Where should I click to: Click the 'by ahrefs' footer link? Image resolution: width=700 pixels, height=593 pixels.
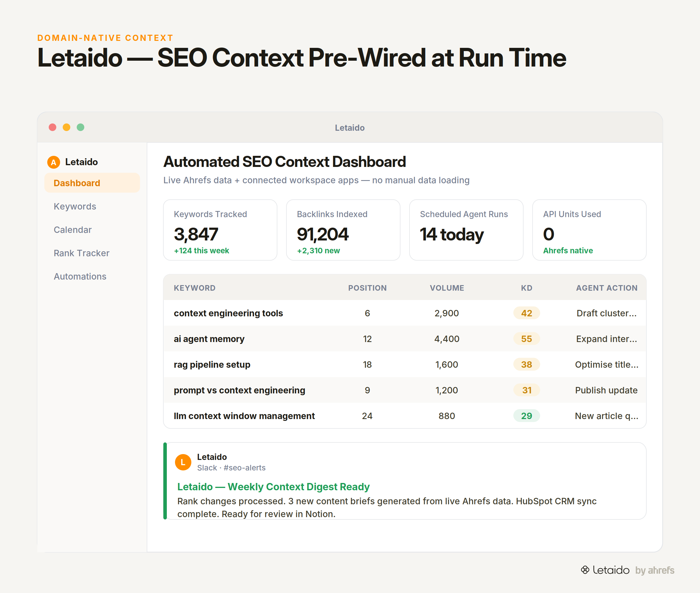(x=655, y=570)
